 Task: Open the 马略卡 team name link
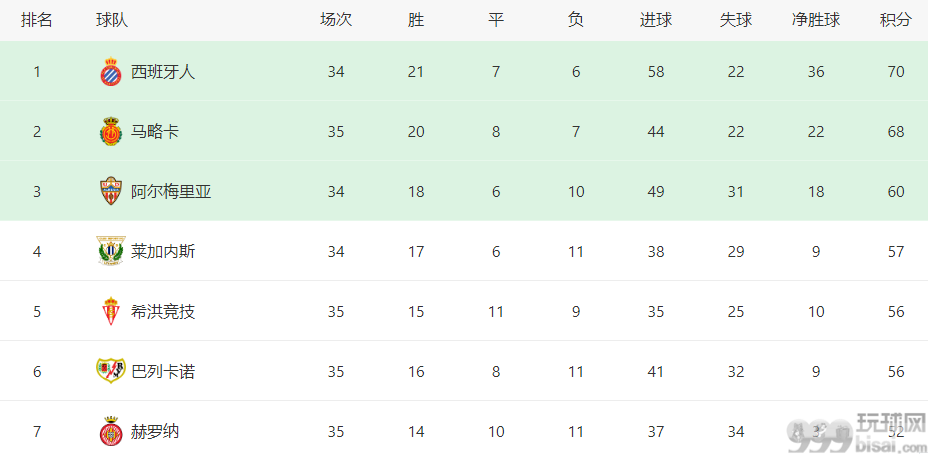[154, 132]
